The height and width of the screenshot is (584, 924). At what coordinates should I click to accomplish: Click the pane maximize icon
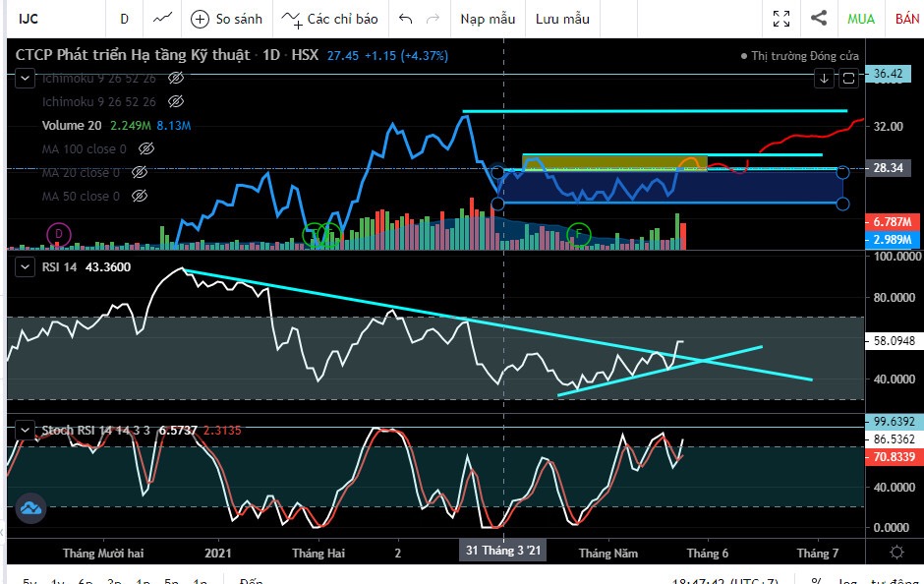[848, 78]
